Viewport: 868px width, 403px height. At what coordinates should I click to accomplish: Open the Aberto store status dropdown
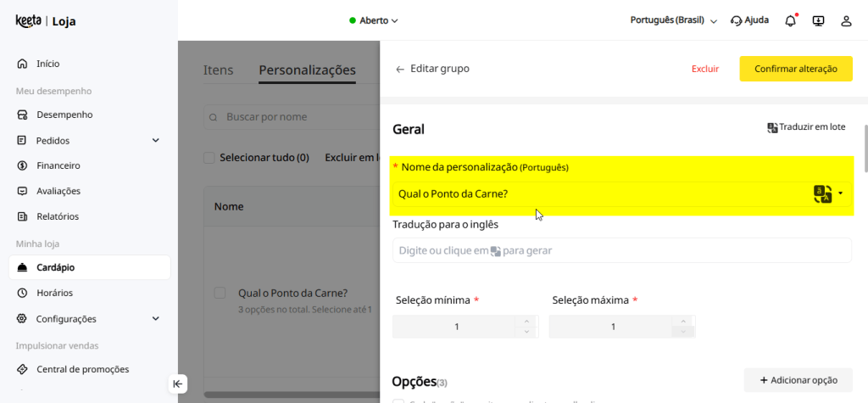tap(374, 20)
